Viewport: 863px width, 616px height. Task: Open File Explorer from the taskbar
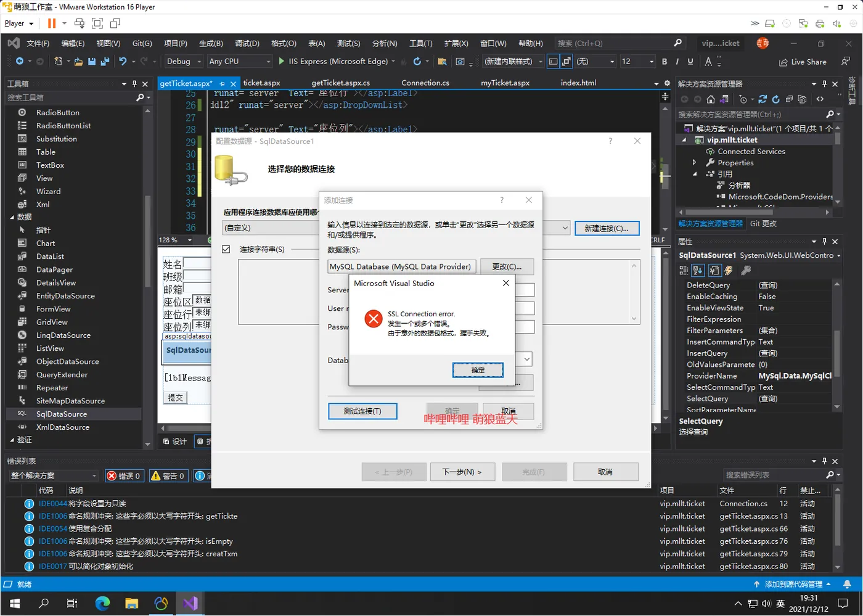click(131, 603)
